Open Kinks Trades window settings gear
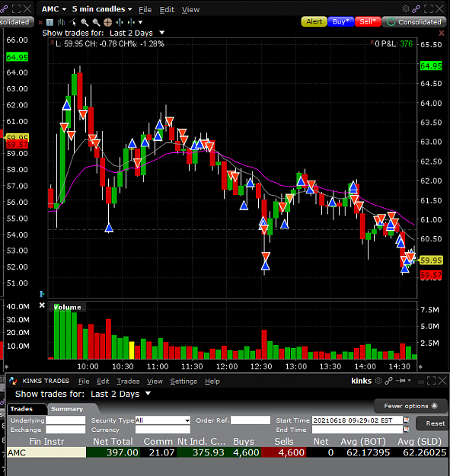The height and width of the screenshot is (476, 450). (378, 380)
